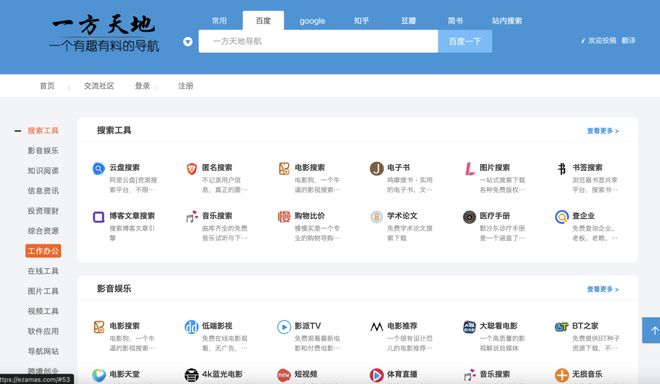Click the 电影天堂 icon
660x384 pixels.
98,375
